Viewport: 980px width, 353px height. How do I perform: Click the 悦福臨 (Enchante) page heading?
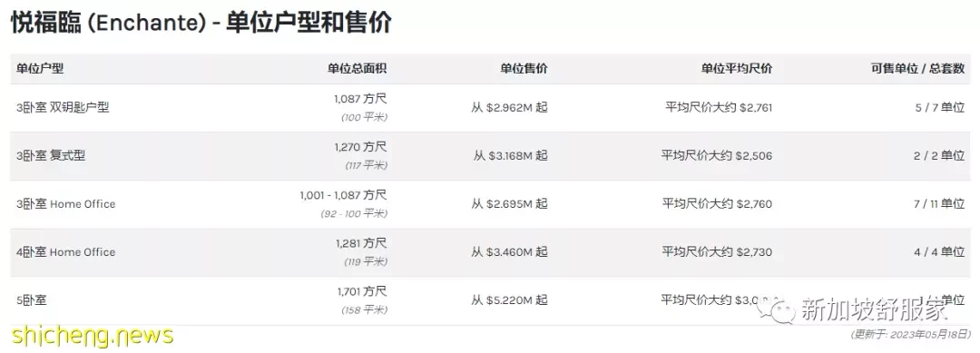click(201, 23)
